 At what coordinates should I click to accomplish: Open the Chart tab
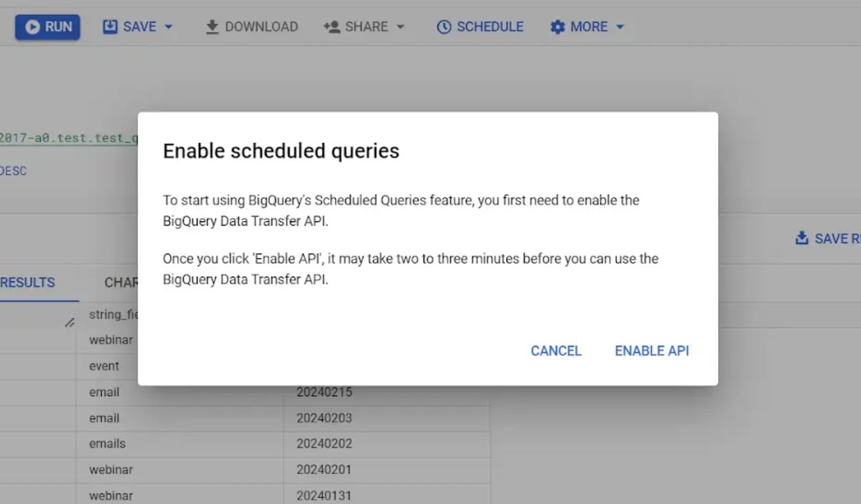(121, 283)
